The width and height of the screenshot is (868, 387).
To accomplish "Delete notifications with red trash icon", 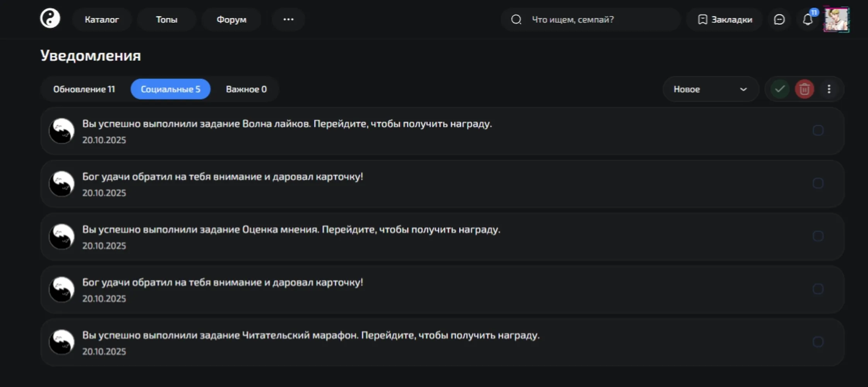I will pos(805,89).
